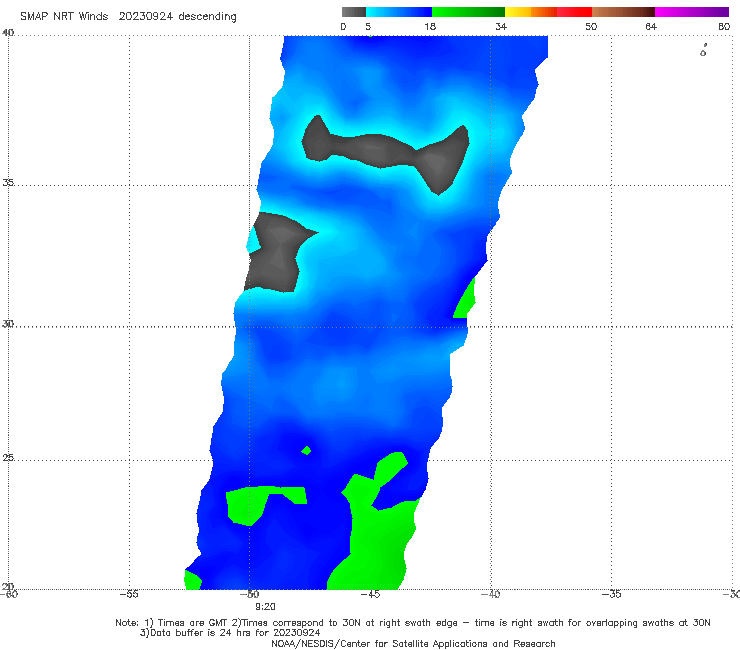Click the note line starting 'Note: 1) Times are GMT'
This screenshot has width=740, height=650.
coord(413,623)
